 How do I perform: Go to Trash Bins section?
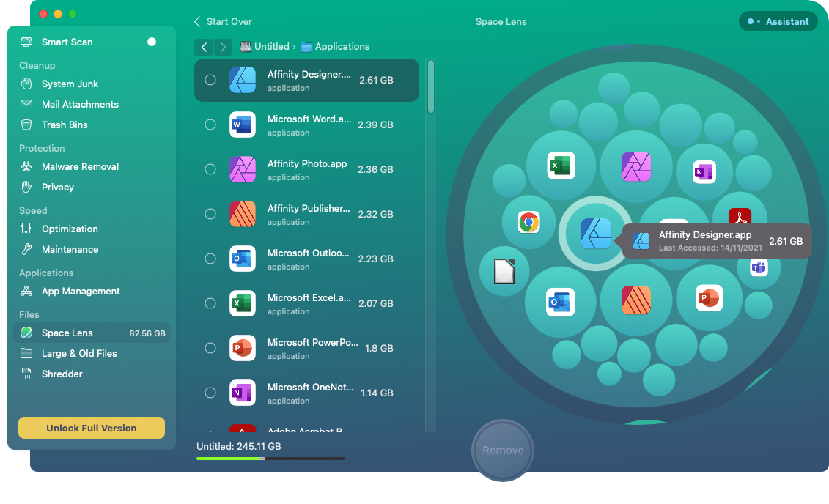pos(91,125)
